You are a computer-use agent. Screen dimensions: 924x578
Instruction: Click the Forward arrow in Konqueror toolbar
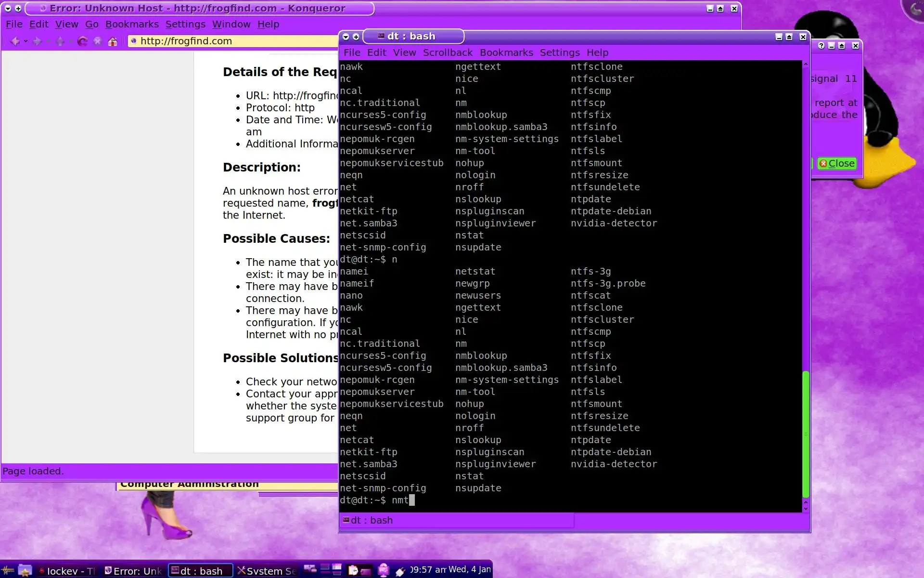click(37, 41)
